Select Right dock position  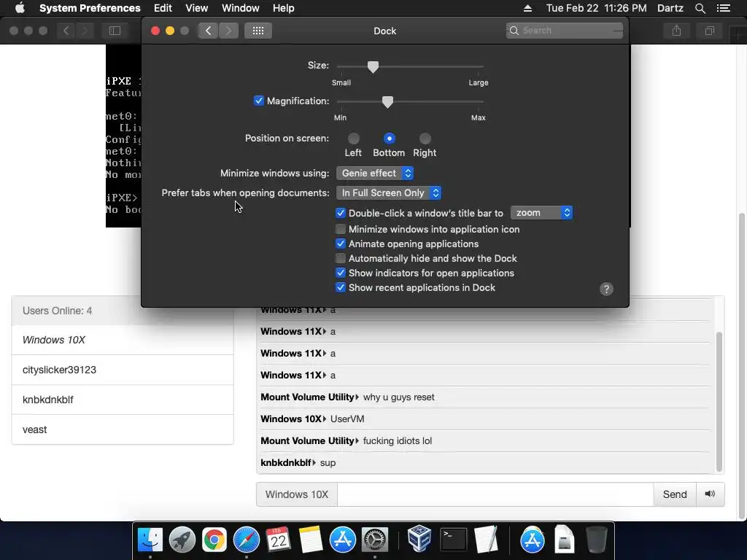(x=425, y=139)
